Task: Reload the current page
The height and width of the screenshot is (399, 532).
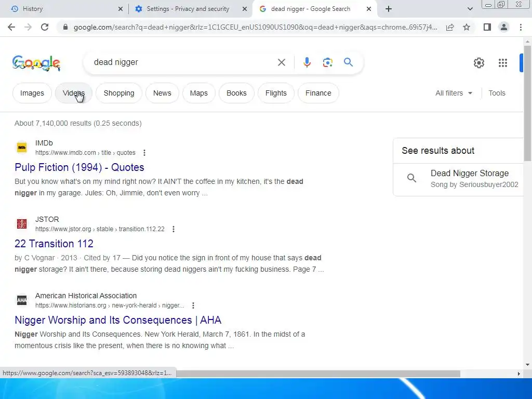Action: (x=45, y=27)
